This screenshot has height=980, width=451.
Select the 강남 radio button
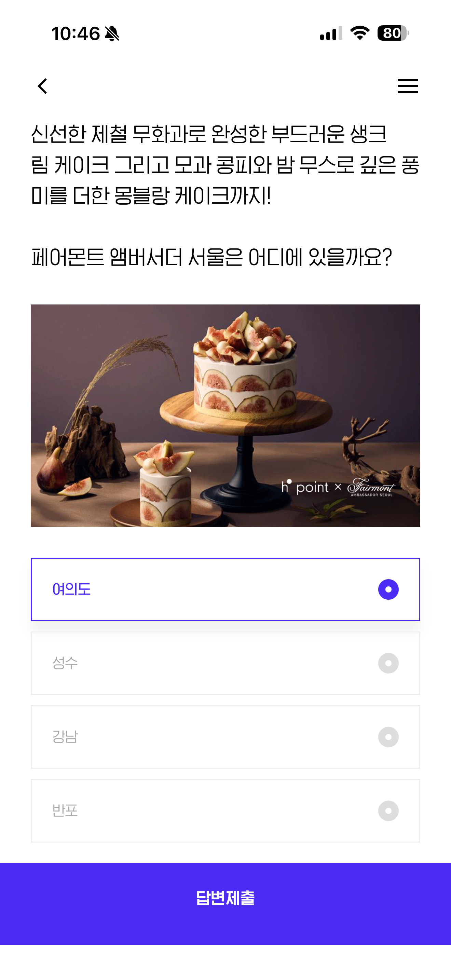[388, 737]
